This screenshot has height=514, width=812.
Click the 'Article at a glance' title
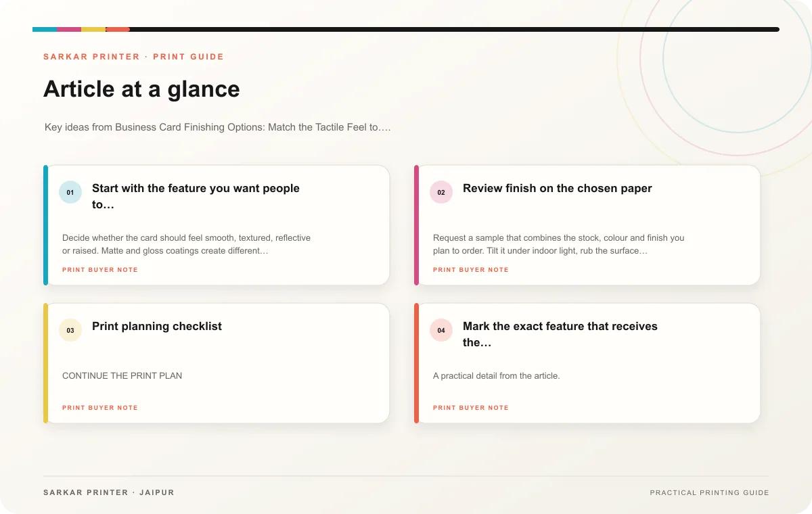(x=141, y=89)
